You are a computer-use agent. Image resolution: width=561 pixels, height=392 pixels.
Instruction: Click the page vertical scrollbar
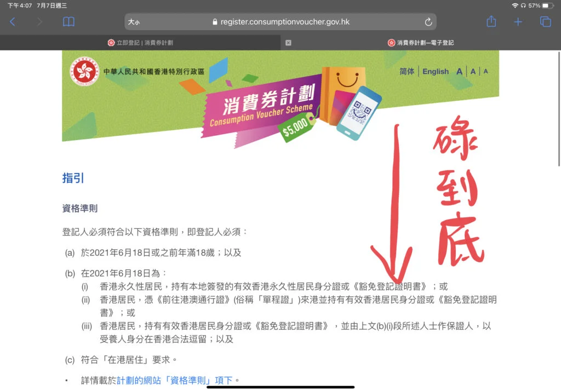(x=559, y=109)
